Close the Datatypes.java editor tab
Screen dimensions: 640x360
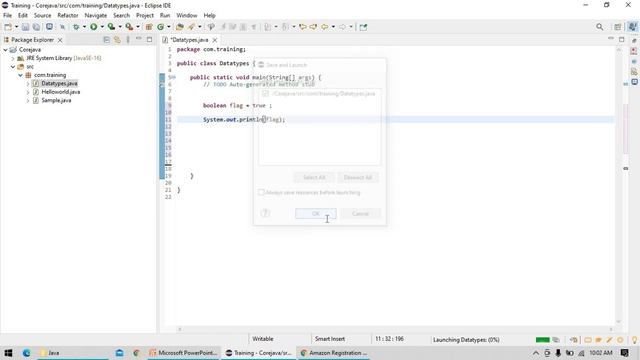point(215,40)
